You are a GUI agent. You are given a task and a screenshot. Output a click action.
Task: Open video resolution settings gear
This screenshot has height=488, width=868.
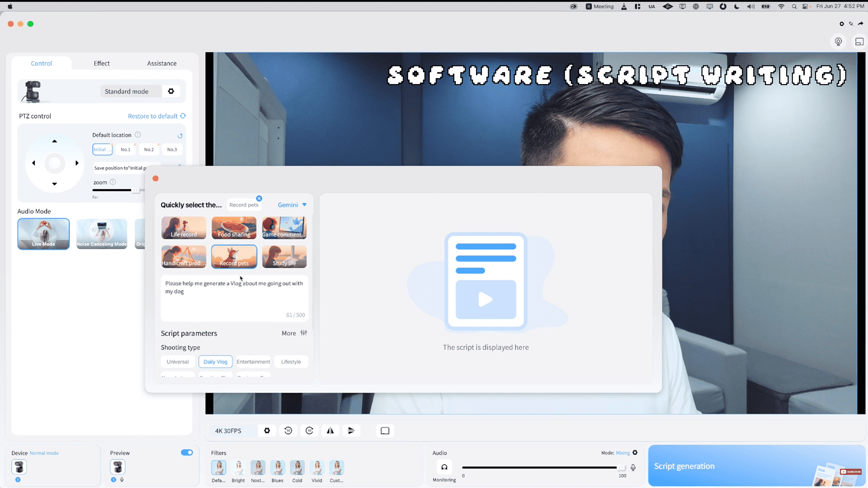(267, 431)
